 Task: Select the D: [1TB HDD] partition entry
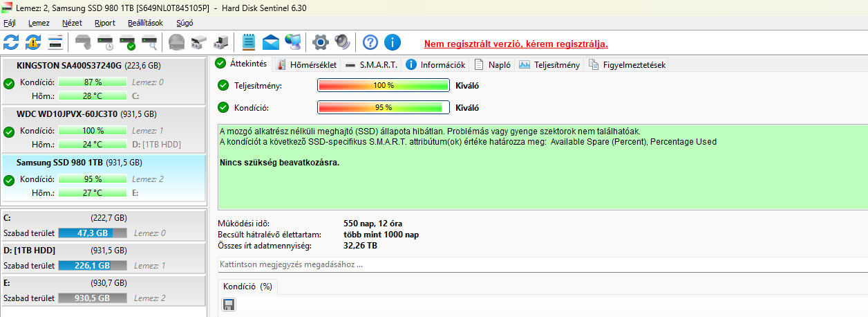click(104, 257)
